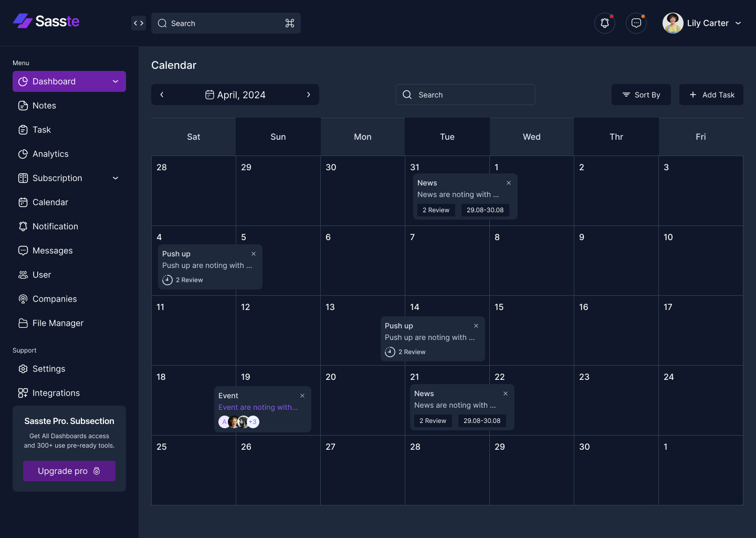Click the filter icon in Sort By
This screenshot has height=538, width=756.
626,95
